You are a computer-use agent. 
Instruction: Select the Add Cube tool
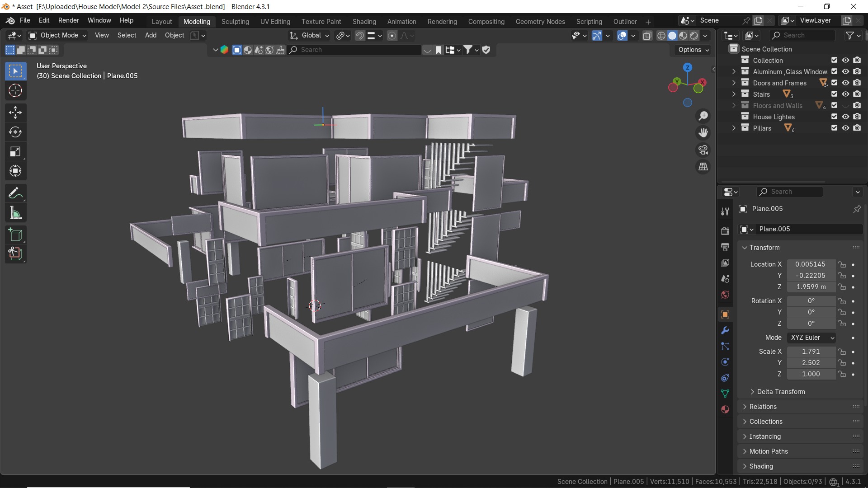pyautogui.click(x=15, y=235)
